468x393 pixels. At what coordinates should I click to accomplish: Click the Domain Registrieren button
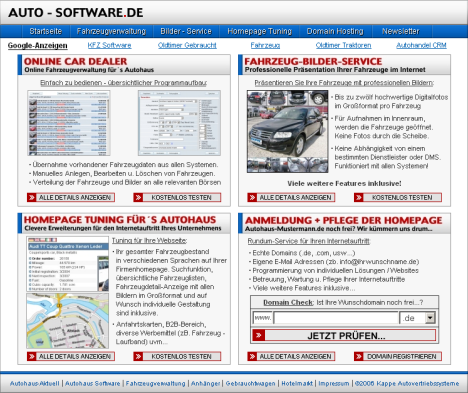398,356
